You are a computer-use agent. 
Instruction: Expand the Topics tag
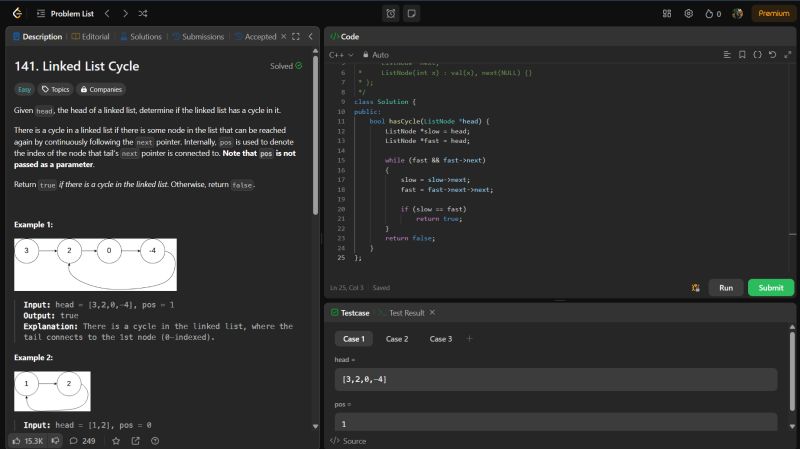(56, 89)
